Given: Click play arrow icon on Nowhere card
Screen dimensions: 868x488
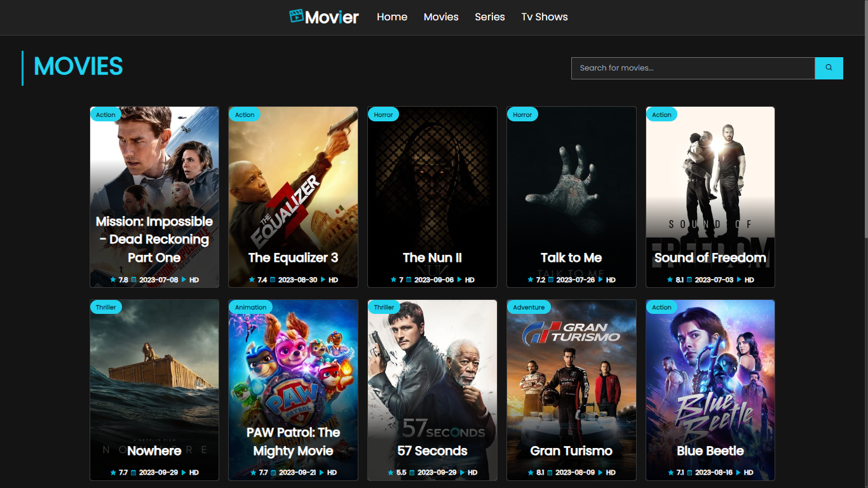Looking at the screenshot, I should [x=184, y=473].
